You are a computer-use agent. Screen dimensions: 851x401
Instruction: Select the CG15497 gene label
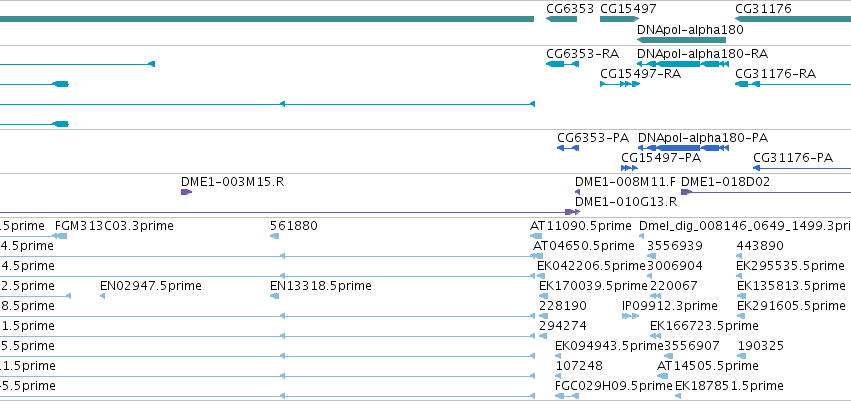tap(628, 9)
